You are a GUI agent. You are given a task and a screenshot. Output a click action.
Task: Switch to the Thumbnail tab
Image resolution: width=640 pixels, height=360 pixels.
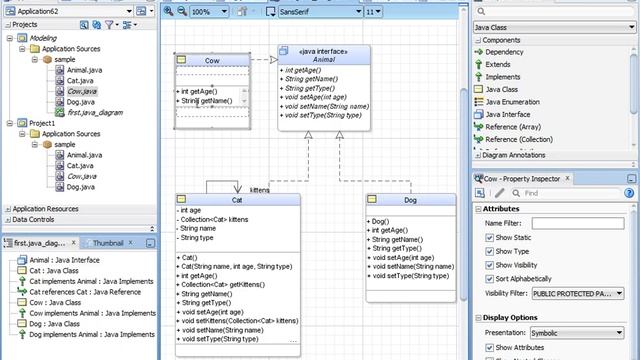[108, 243]
